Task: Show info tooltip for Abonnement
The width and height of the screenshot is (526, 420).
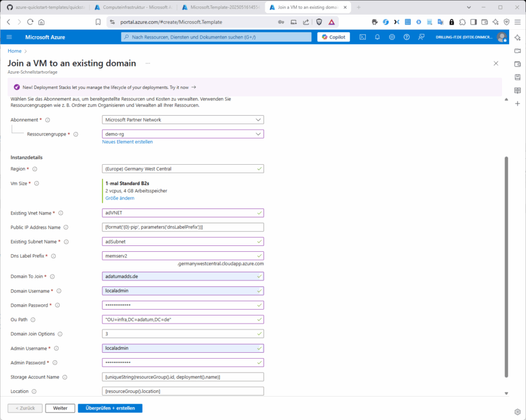Action: [x=48, y=120]
